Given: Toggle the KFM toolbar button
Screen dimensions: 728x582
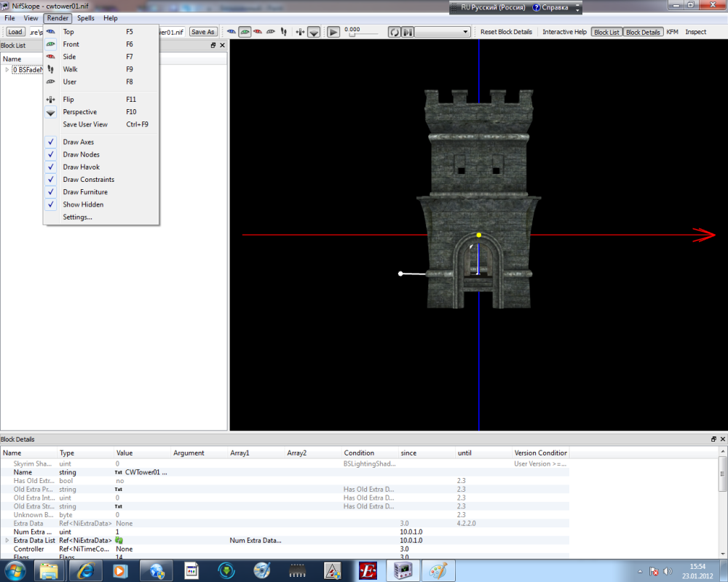Looking at the screenshot, I should 672,31.
